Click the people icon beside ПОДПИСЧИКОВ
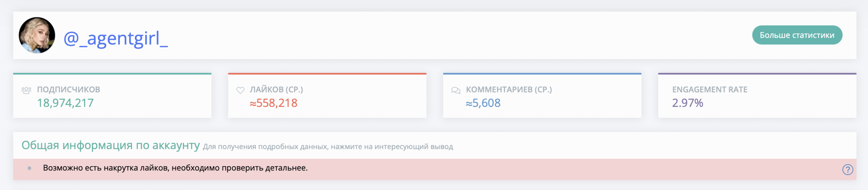Viewport: 868px width, 190px height. pyautogui.click(x=26, y=90)
